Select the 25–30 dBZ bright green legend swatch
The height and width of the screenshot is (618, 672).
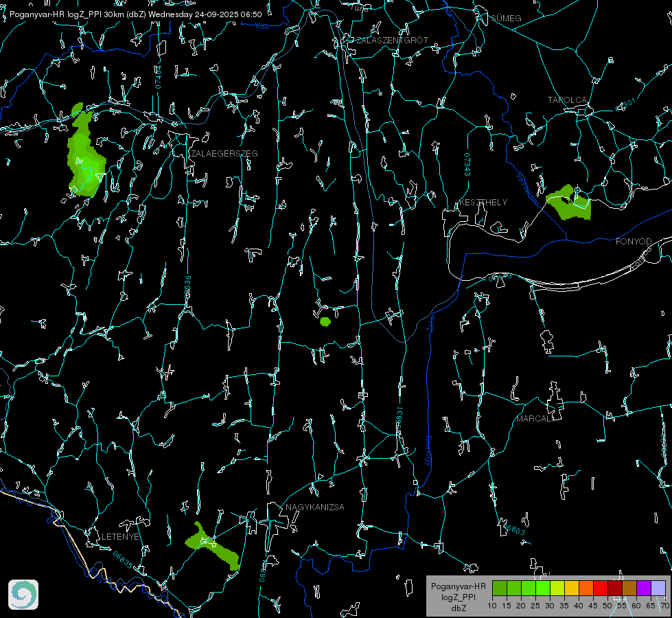pyautogui.click(x=543, y=588)
